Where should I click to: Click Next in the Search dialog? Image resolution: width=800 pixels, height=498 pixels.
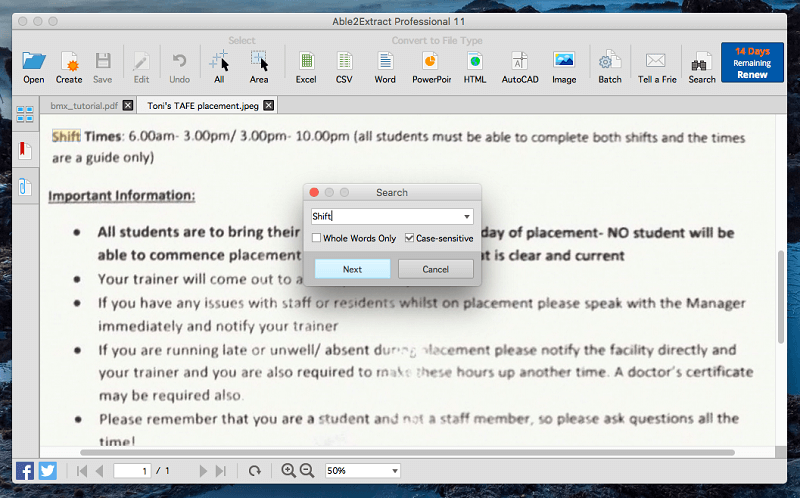(353, 269)
